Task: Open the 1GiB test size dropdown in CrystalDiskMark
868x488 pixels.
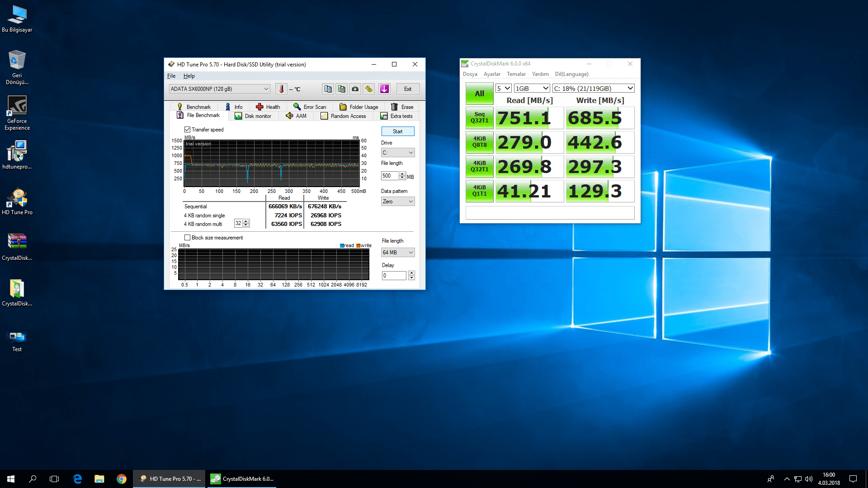Action: [532, 89]
